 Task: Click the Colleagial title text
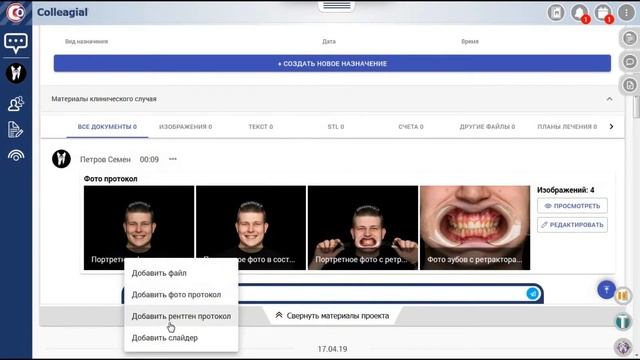pyautogui.click(x=62, y=12)
